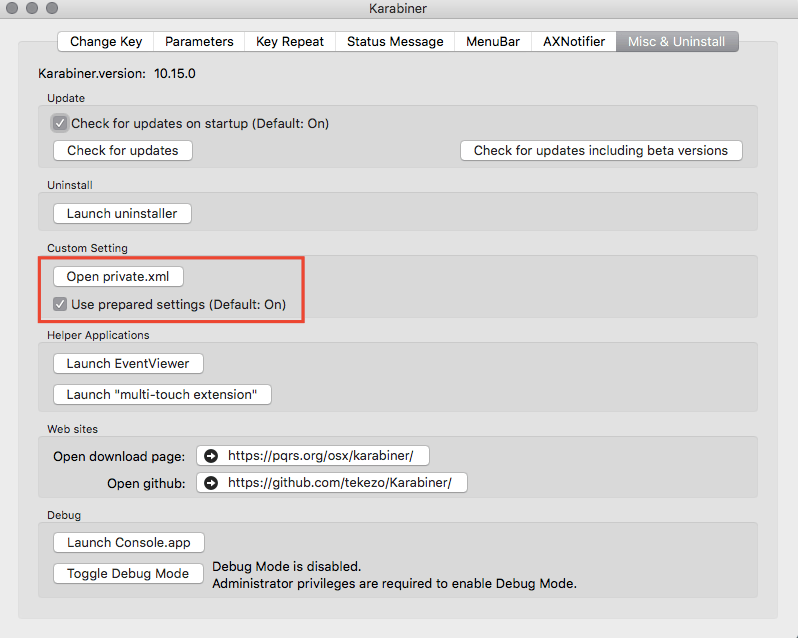Image resolution: width=798 pixels, height=638 pixels.
Task: Switch to the Change Key tab
Action: pos(106,41)
